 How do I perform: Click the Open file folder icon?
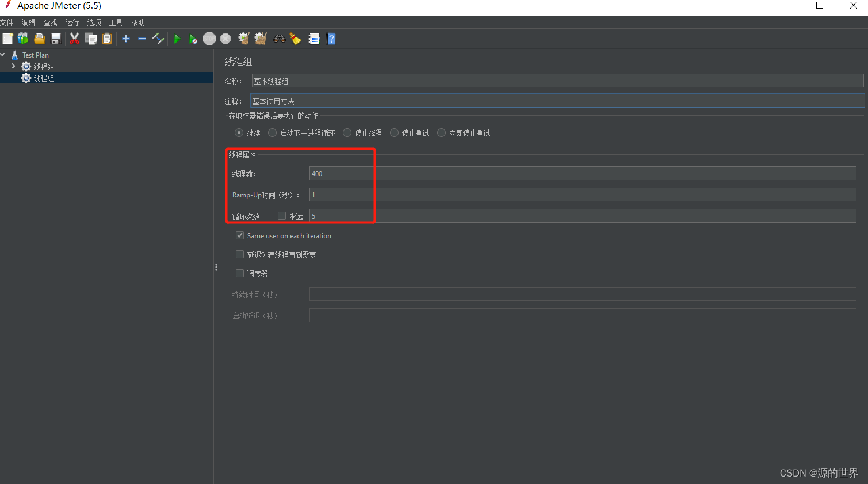pyautogui.click(x=39, y=39)
